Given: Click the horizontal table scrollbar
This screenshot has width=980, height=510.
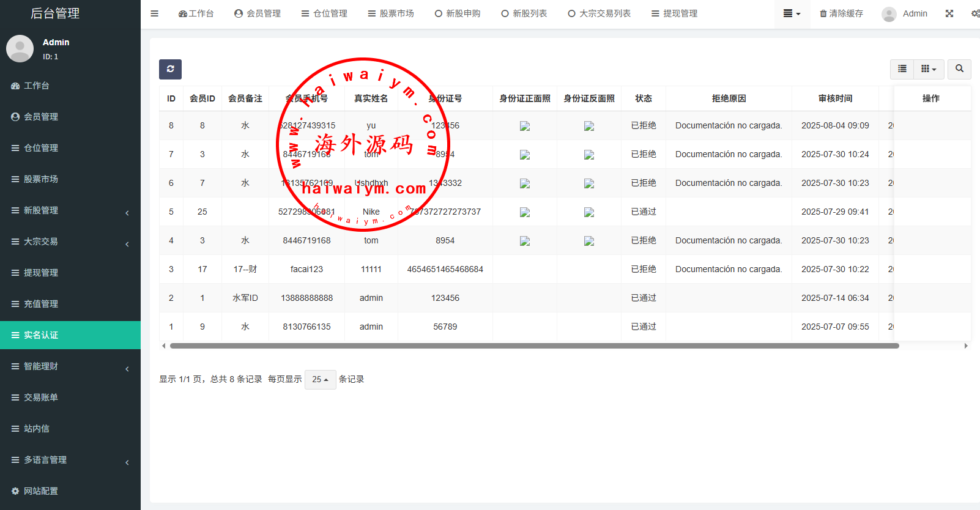Looking at the screenshot, I should (x=534, y=346).
